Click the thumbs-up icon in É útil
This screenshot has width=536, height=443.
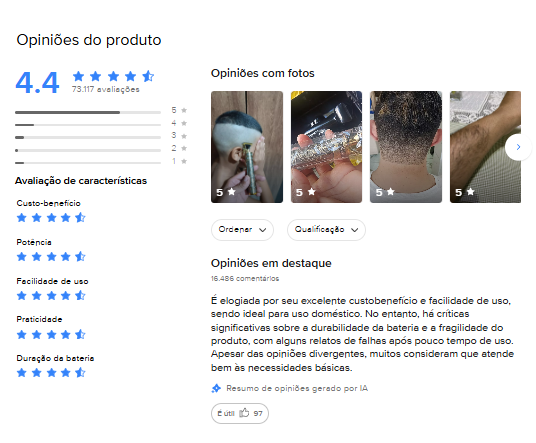tap(244, 413)
